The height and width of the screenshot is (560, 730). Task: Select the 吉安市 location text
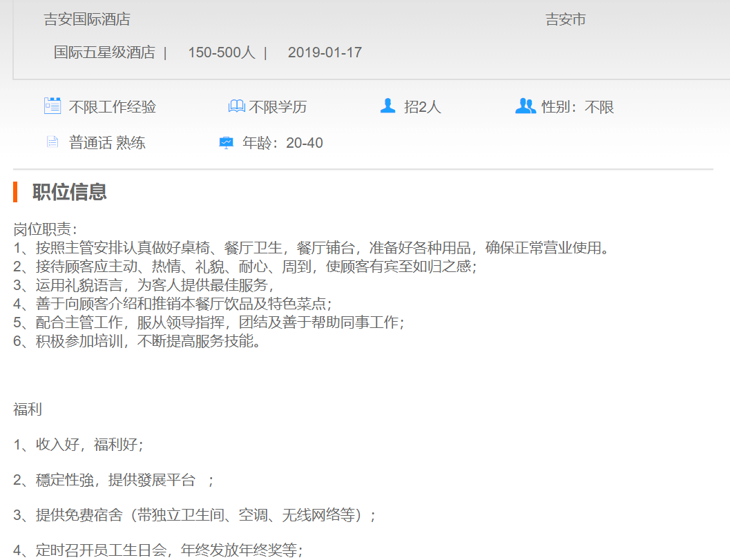566,19
